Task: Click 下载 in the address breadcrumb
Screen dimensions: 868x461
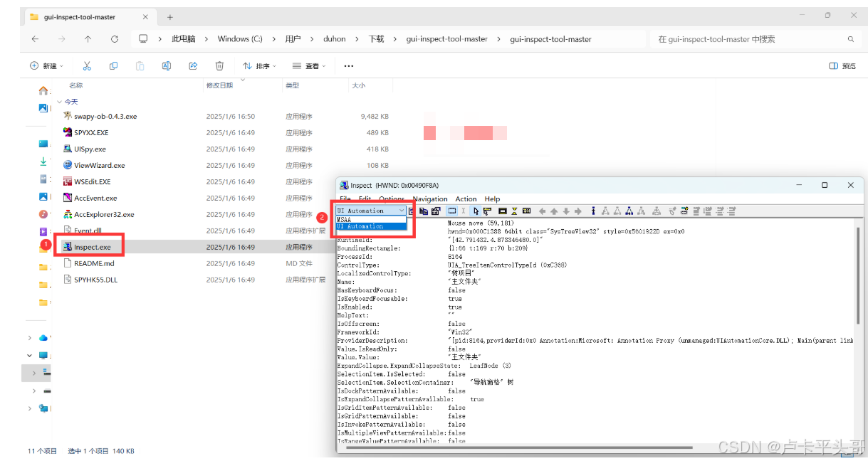Action: 376,39
